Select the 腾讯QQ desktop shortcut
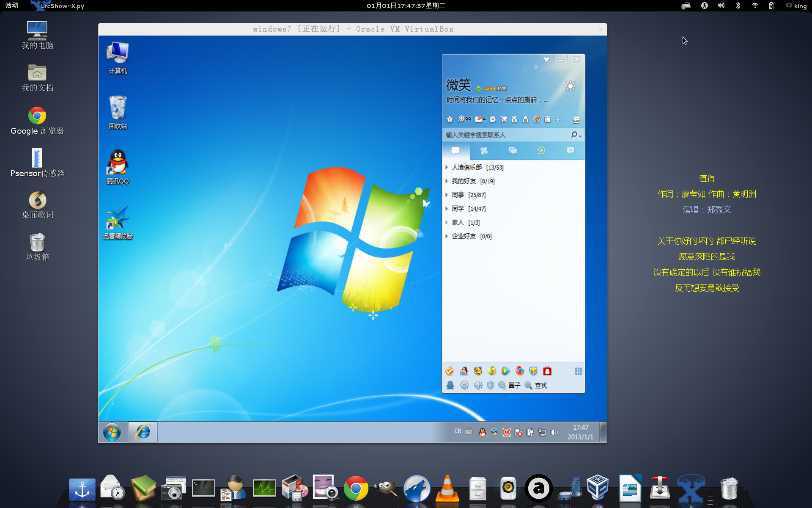This screenshot has height=508, width=812. [118, 167]
